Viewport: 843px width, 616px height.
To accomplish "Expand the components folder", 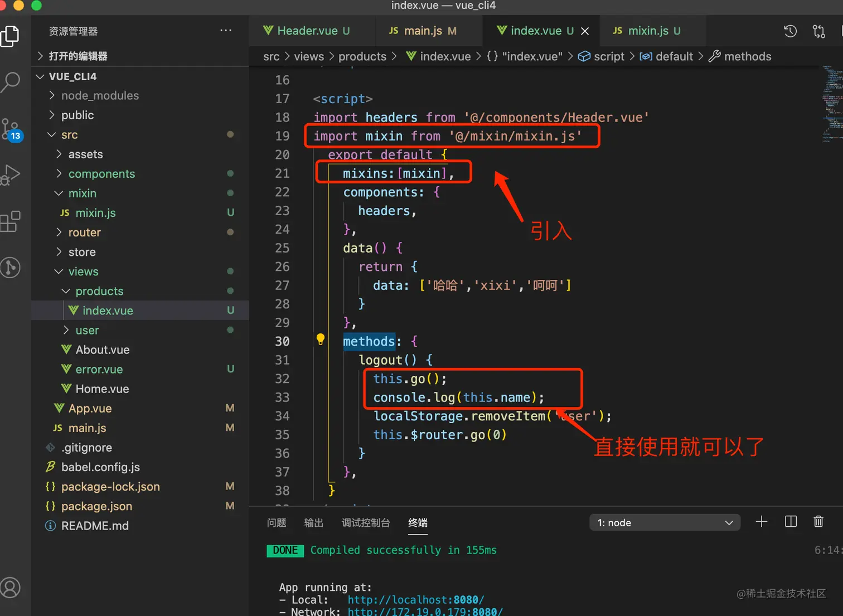I will 140,174.
